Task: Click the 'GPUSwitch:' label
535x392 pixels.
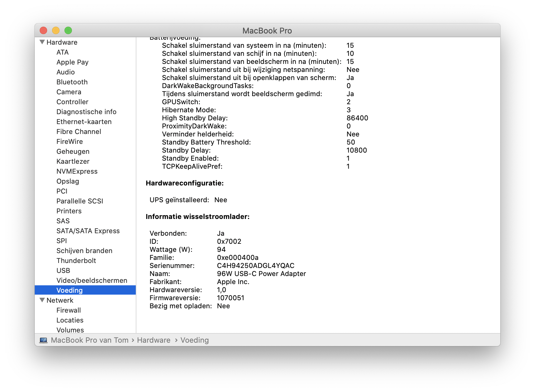Action: (181, 102)
